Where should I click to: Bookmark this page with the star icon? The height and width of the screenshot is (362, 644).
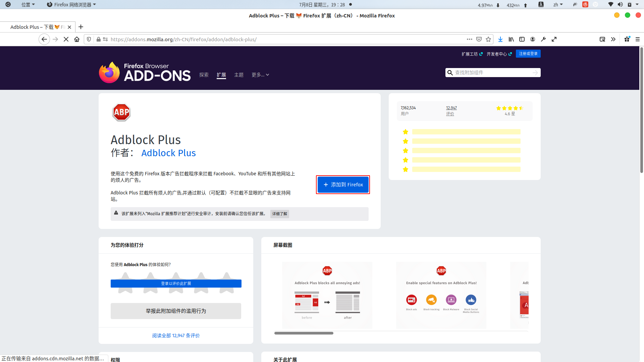click(488, 39)
